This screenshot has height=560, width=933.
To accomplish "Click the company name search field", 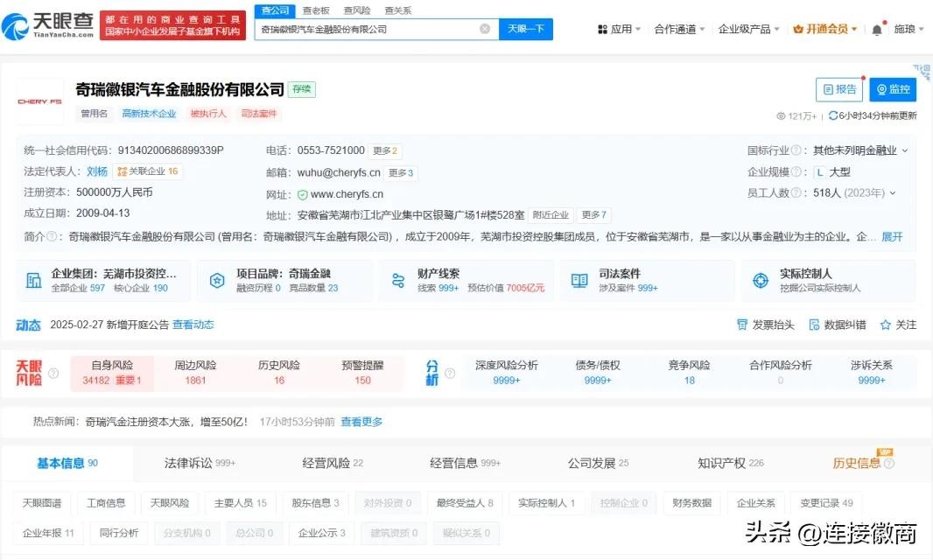I will pyautogui.click(x=368, y=29).
